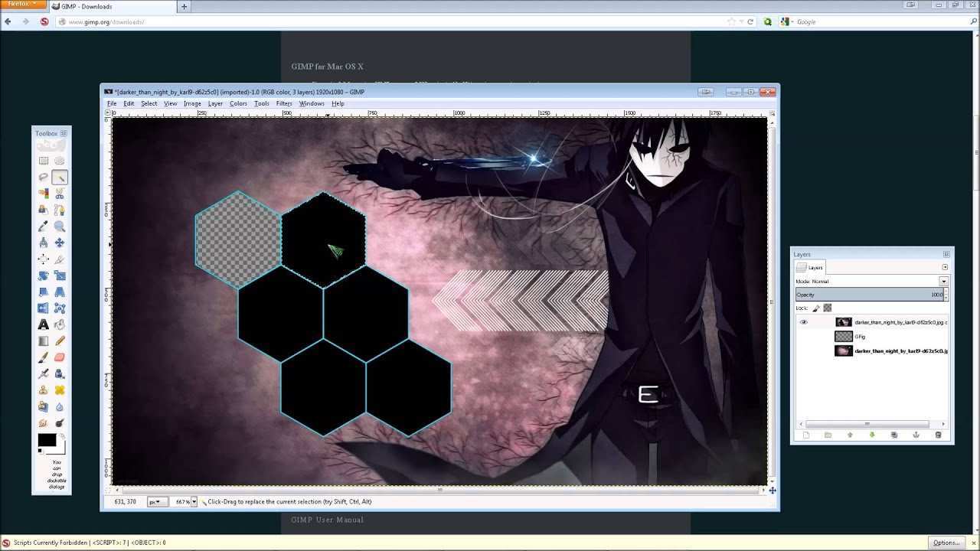The image size is (980, 551).
Task: Choose the Move tool in Toolbox
Action: [x=60, y=243]
